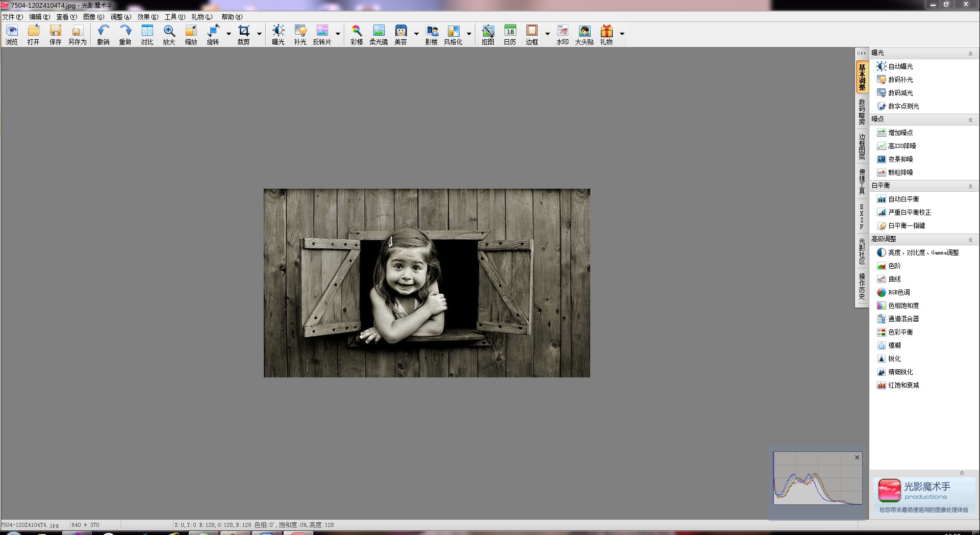Zoom in with 放大 magnifier icon
This screenshot has height=535, width=980.
click(169, 35)
